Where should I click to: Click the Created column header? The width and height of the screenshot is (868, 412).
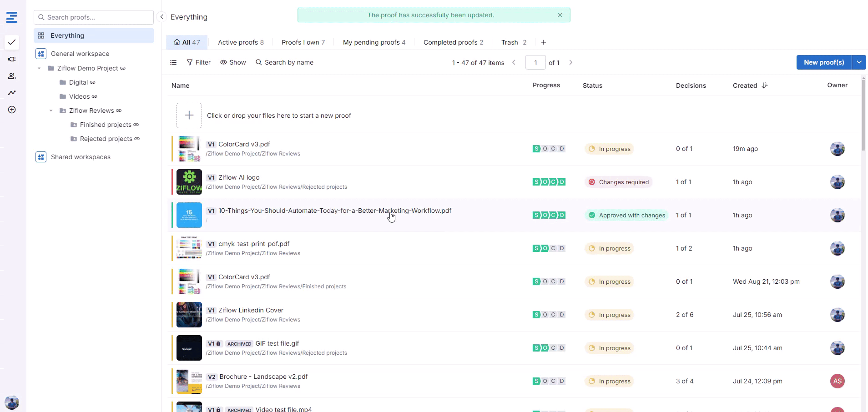tap(745, 85)
